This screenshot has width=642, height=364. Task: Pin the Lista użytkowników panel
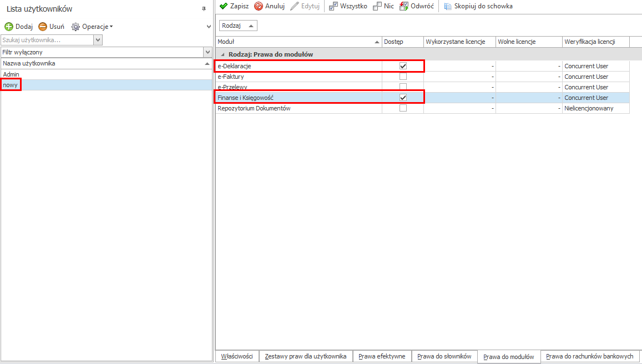pos(204,9)
